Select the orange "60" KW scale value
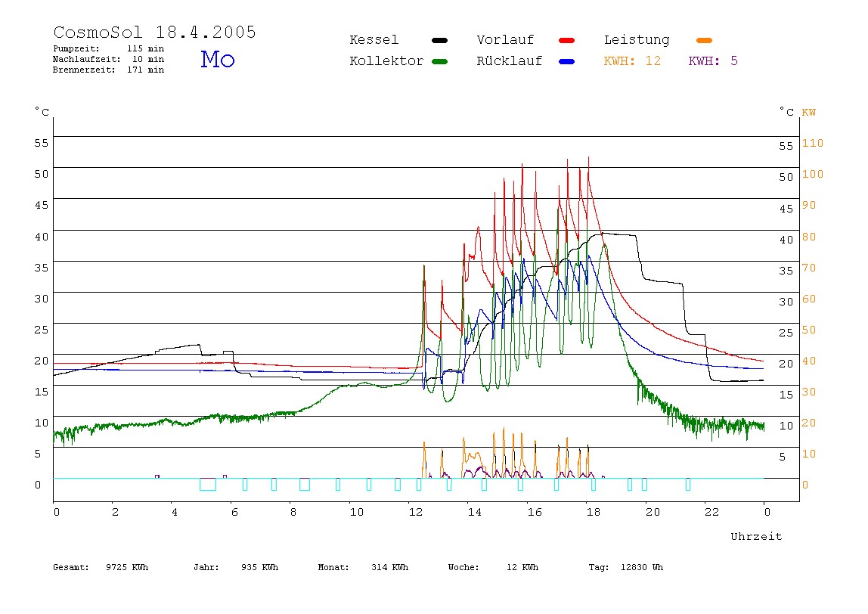This screenshot has width=868, height=614. (809, 299)
